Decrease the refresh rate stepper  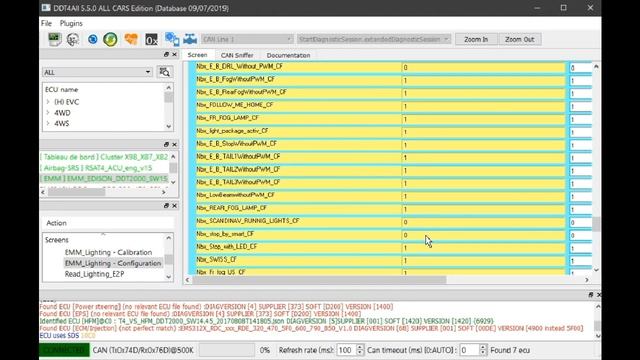360,353
